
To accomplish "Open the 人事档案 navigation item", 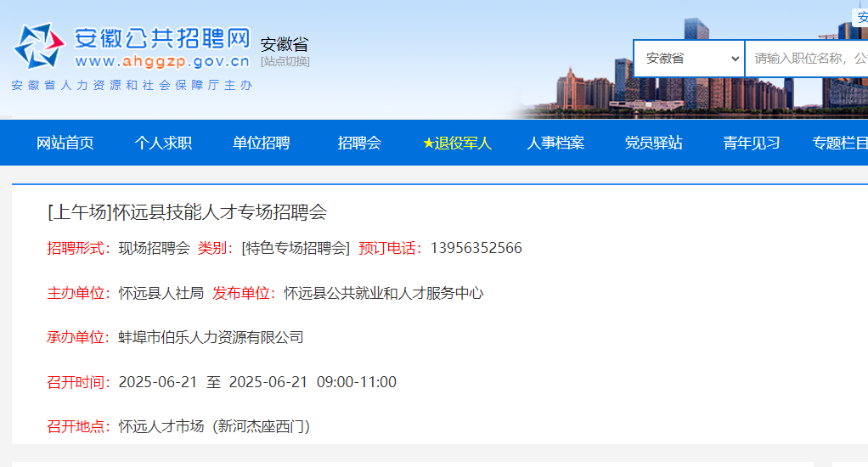I will click(x=555, y=143).
